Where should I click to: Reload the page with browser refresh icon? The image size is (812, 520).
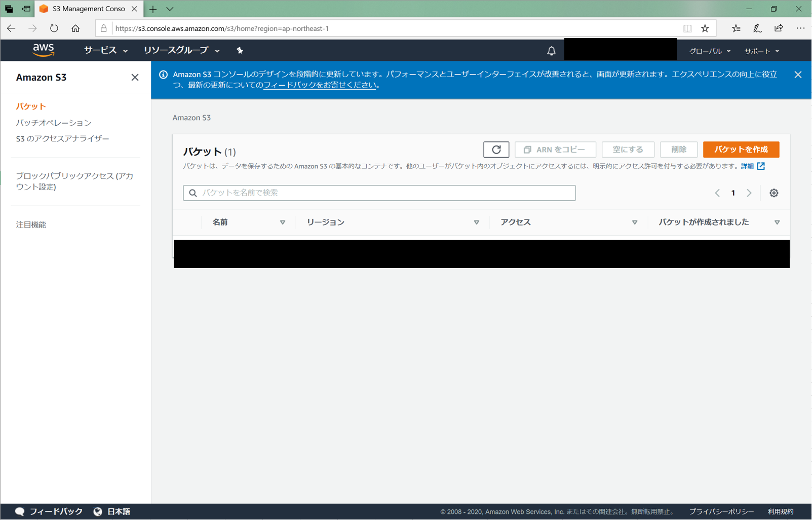[x=54, y=28]
